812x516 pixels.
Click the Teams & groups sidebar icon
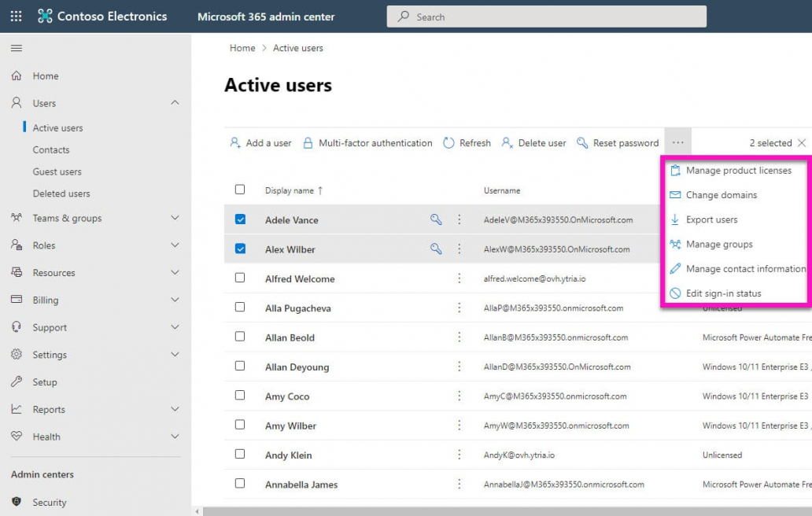pyautogui.click(x=17, y=217)
